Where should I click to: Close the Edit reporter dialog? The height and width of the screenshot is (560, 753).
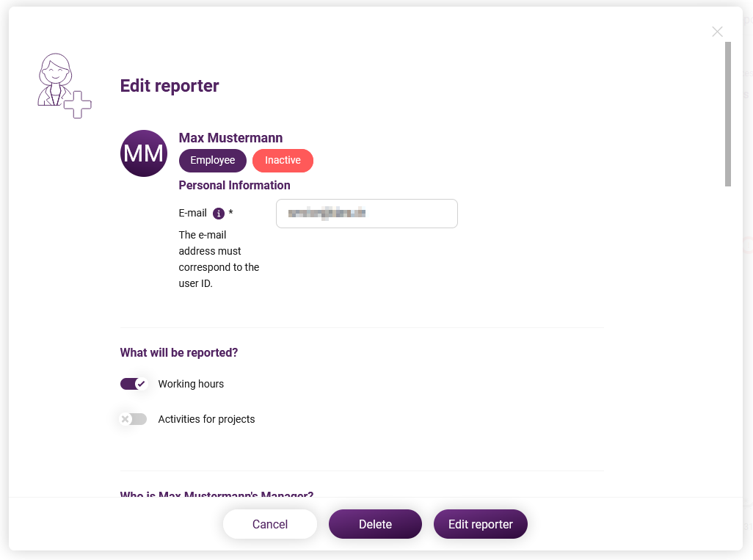[717, 32]
